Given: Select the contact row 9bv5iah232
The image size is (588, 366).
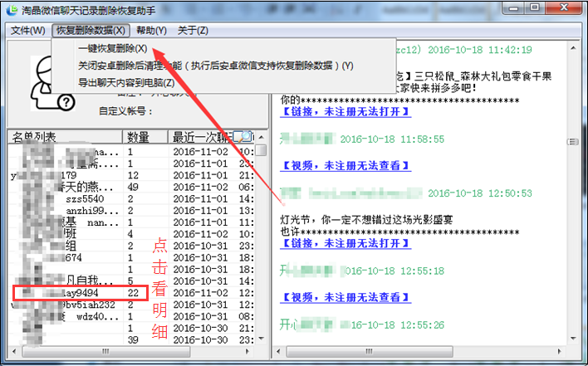Looking at the screenshot, I should [131, 305].
